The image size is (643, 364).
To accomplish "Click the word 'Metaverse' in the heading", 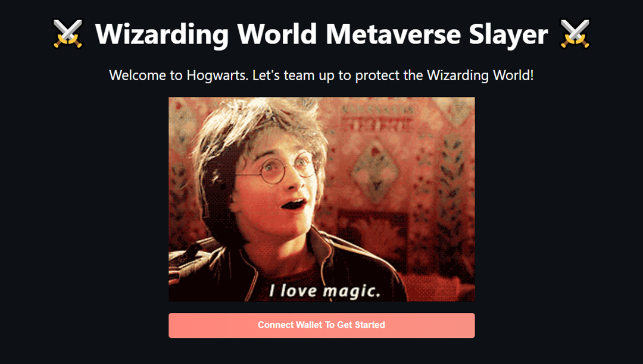I will click(x=393, y=34).
